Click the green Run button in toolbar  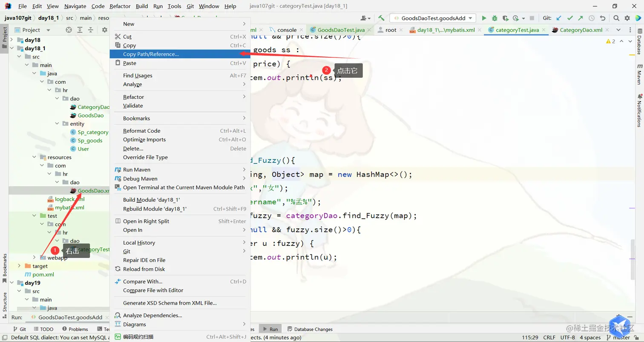(x=484, y=18)
